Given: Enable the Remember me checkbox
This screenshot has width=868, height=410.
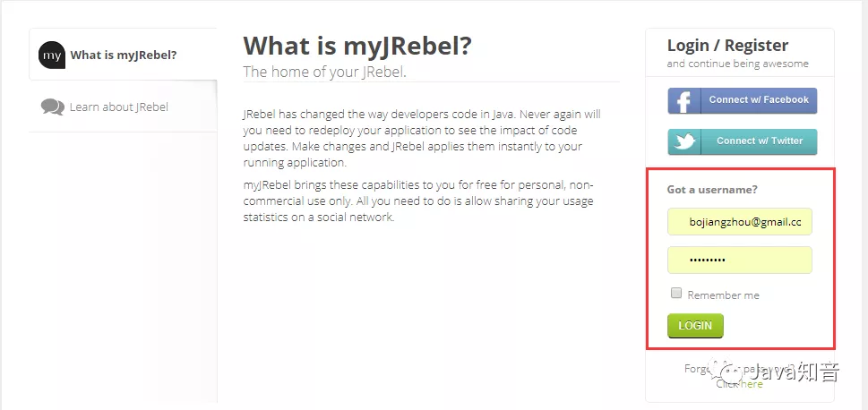Looking at the screenshot, I should (676, 294).
